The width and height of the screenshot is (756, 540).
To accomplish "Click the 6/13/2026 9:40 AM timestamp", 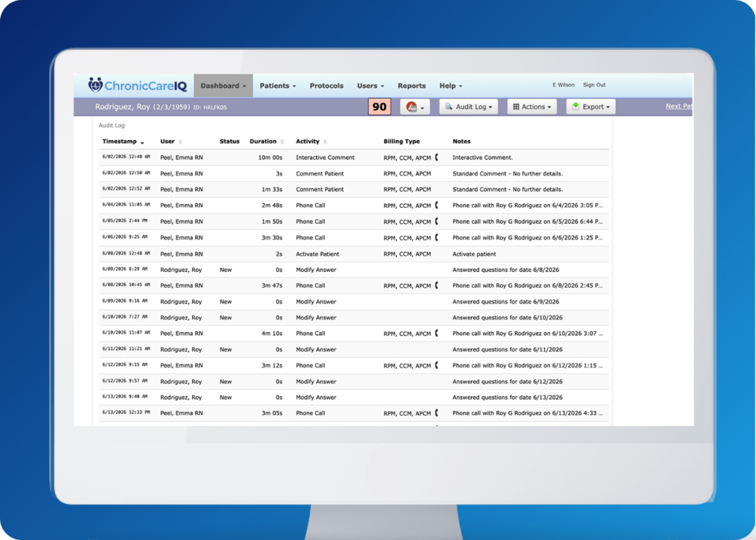I will tap(125, 397).
